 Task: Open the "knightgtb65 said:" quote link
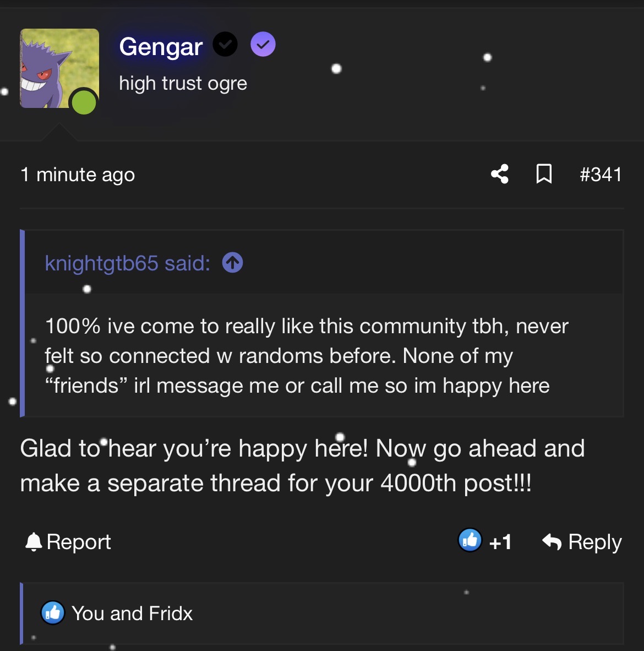click(127, 263)
